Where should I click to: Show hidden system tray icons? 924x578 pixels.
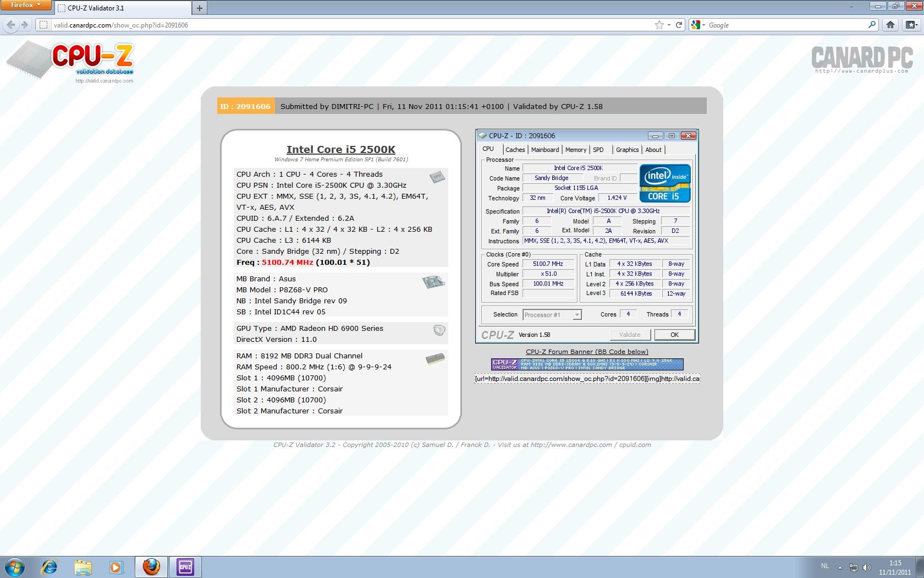click(840, 567)
